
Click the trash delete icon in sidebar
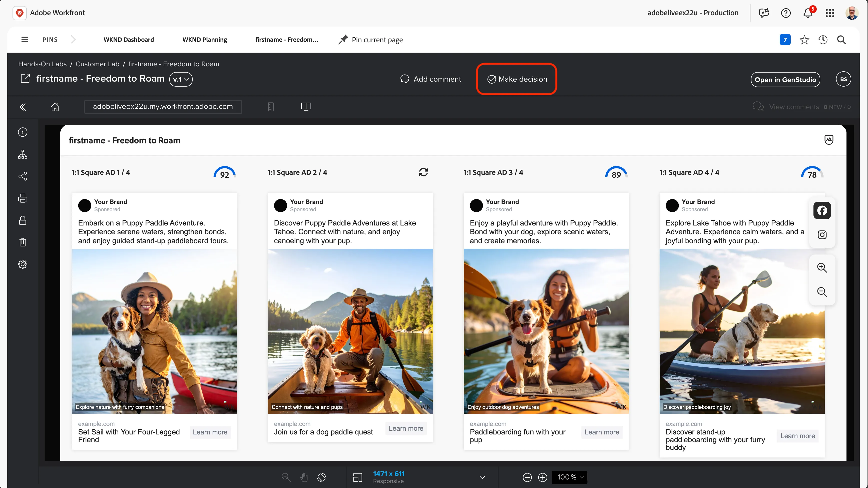click(23, 242)
